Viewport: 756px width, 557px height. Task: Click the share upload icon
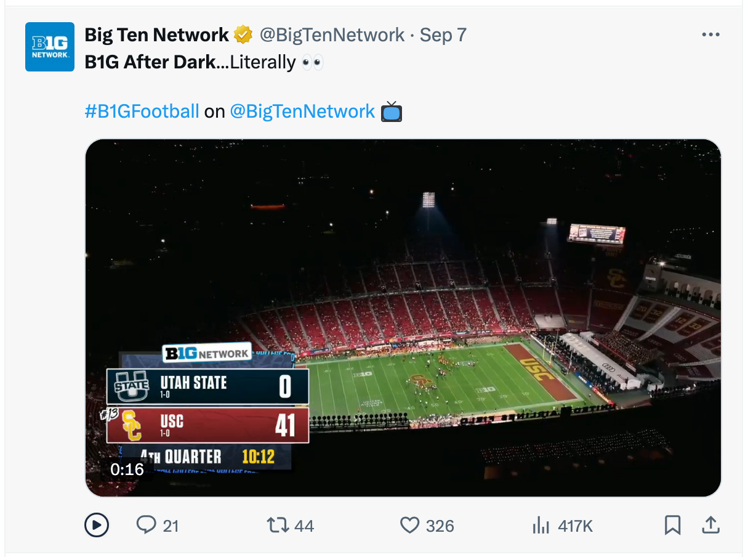click(x=710, y=525)
